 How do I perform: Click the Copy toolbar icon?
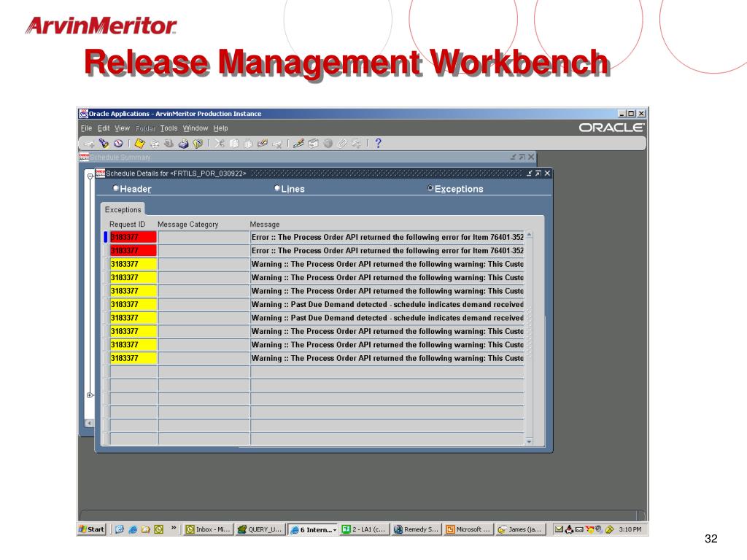tap(234, 144)
